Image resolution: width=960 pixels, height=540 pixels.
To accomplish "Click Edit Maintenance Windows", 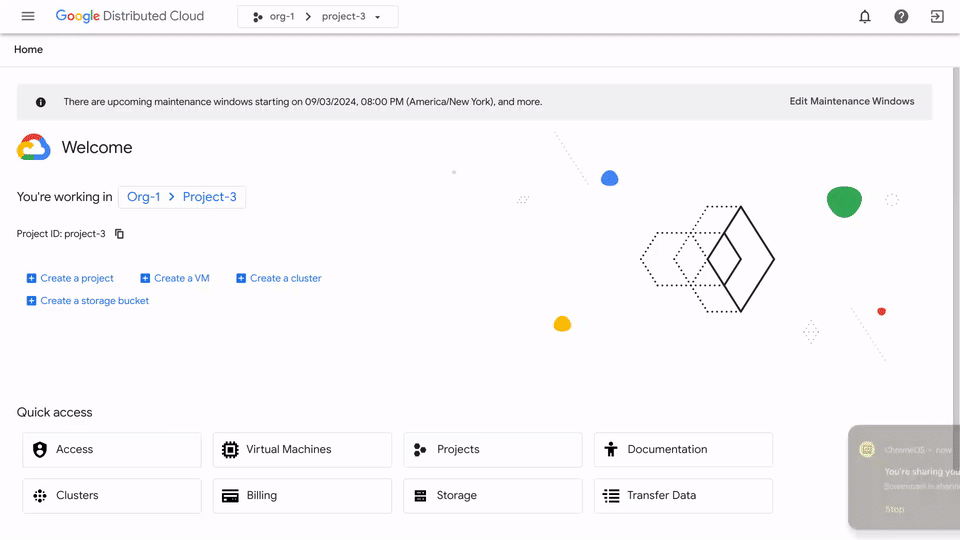I will 852,102.
